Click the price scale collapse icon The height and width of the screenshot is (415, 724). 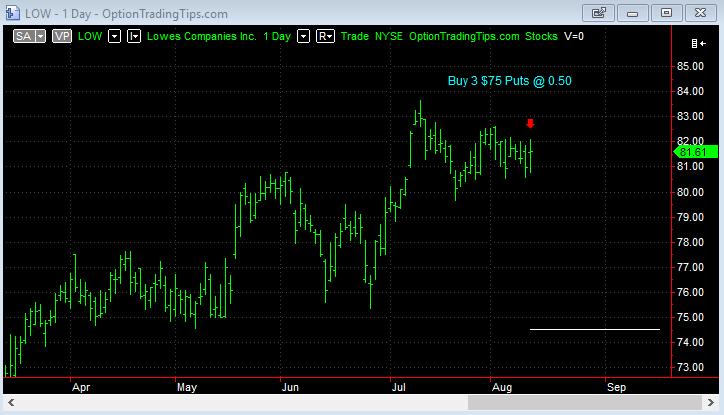tap(699, 43)
